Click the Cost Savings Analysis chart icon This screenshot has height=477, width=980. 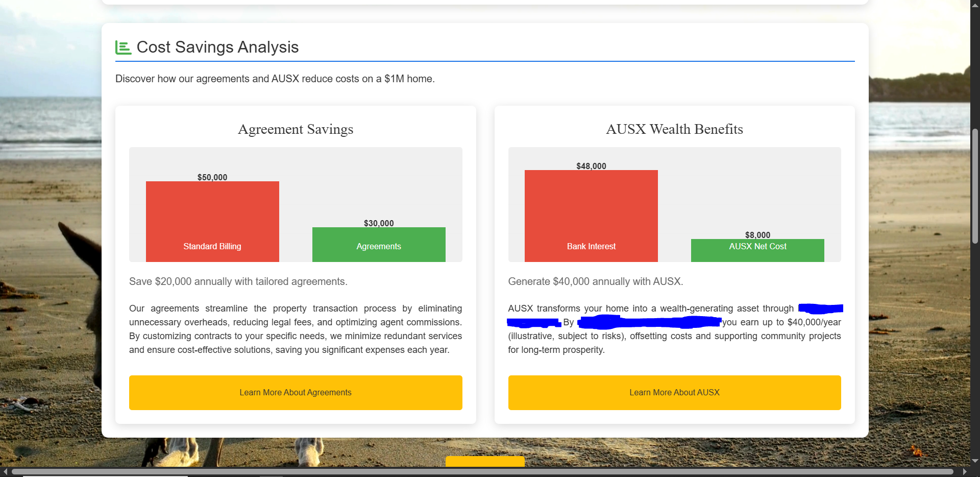tap(123, 47)
